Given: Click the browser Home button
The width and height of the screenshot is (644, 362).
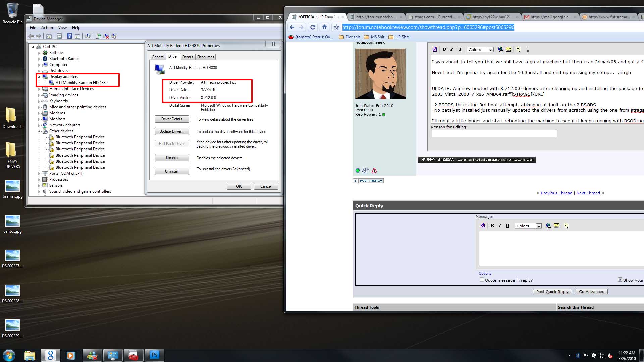Looking at the screenshot, I should [324, 27].
